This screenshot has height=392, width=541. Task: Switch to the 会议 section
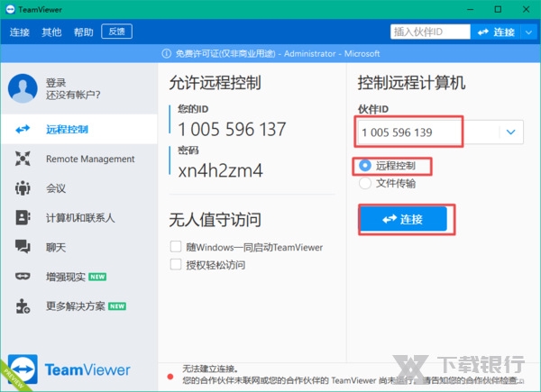[x=79, y=188]
